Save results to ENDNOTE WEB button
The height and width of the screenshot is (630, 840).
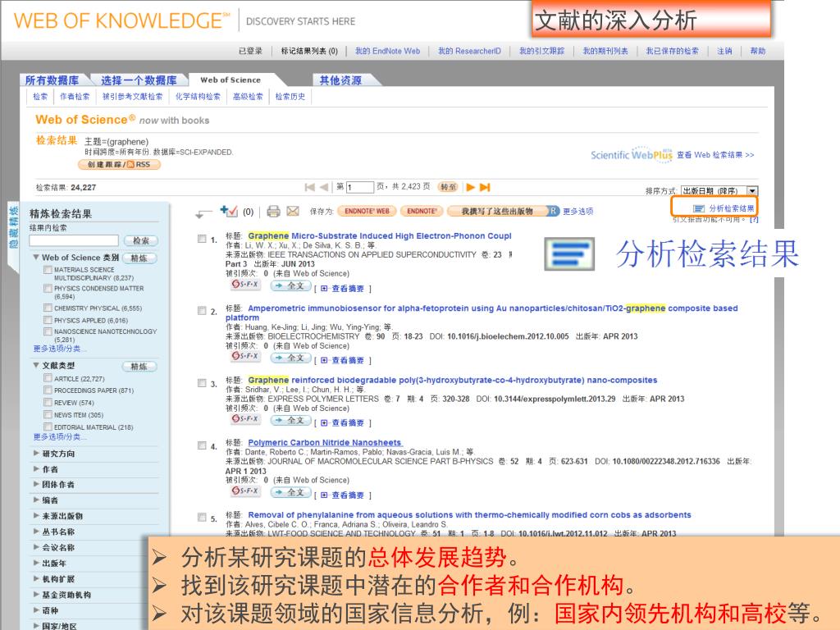[x=367, y=211]
